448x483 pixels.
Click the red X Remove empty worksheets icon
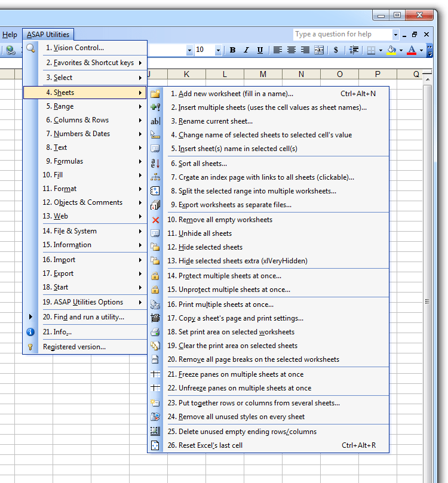[155, 220]
